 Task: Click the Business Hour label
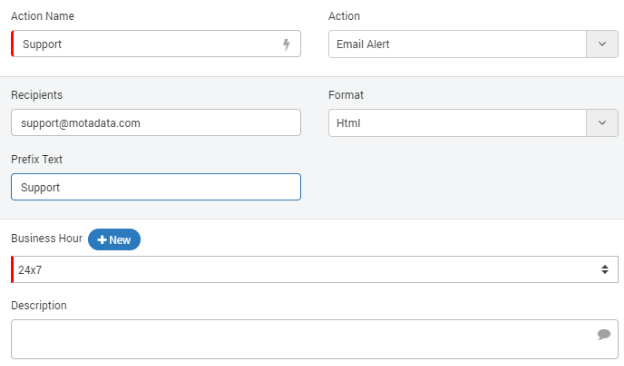(x=47, y=238)
